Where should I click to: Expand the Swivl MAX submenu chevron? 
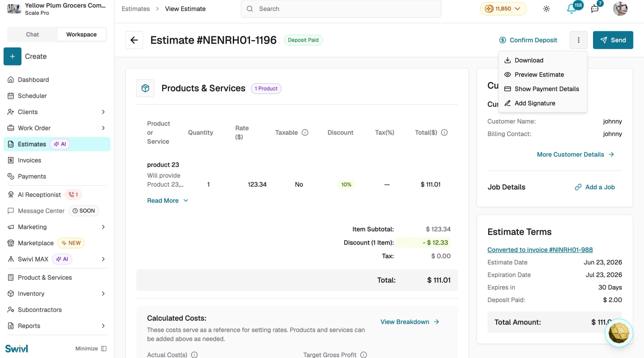[x=103, y=259]
